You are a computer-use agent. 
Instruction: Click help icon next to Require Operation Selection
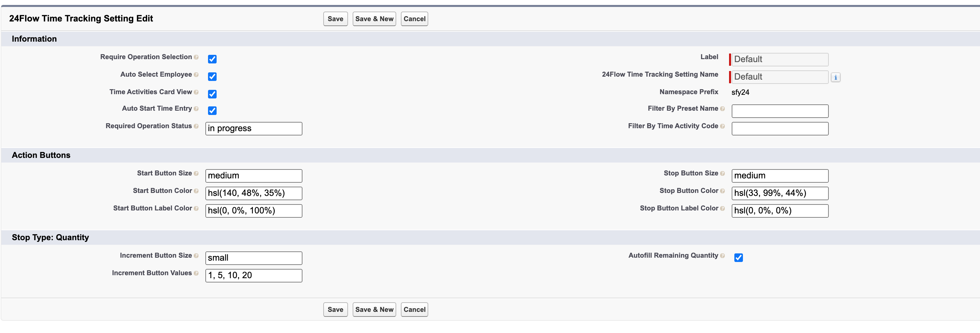196,57
